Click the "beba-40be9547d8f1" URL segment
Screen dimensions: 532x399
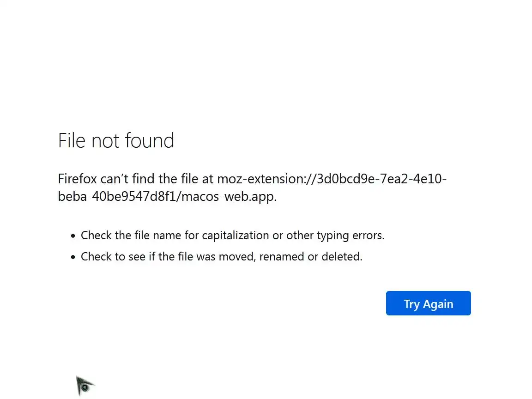117,197
